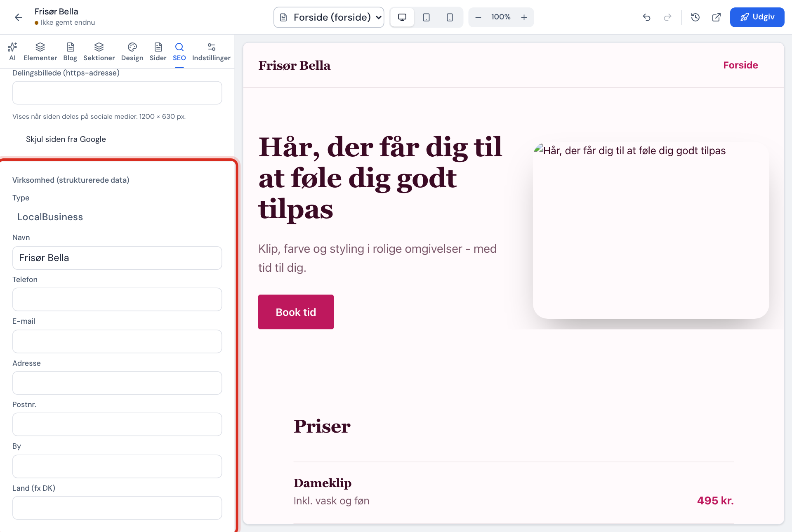
Task: Click the Udgiv publish button
Action: click(757, 17)
